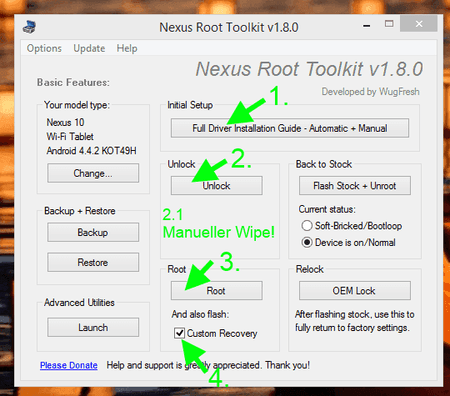Select the Soft-Bricked/Bootloop radio option

(307, 226)
